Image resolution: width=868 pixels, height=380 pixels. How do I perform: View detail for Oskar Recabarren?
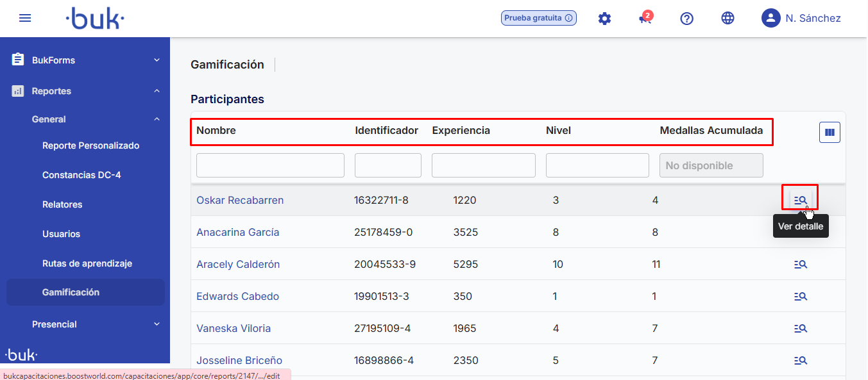point(800,200)
